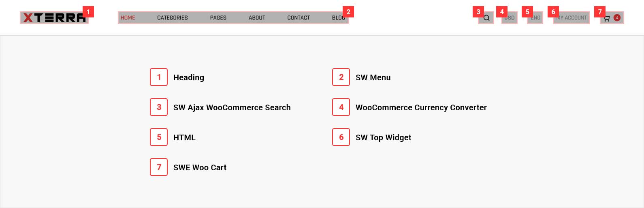The image size is (644, 208).
Task: Open the Categories menu item
Action: point(173,18)
